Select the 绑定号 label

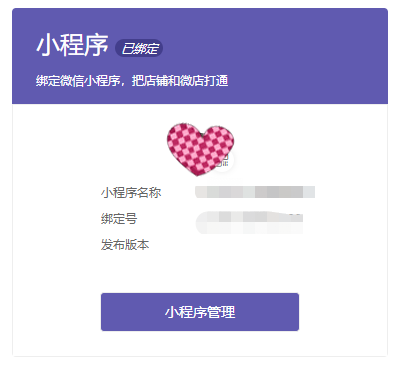point(119,219)
